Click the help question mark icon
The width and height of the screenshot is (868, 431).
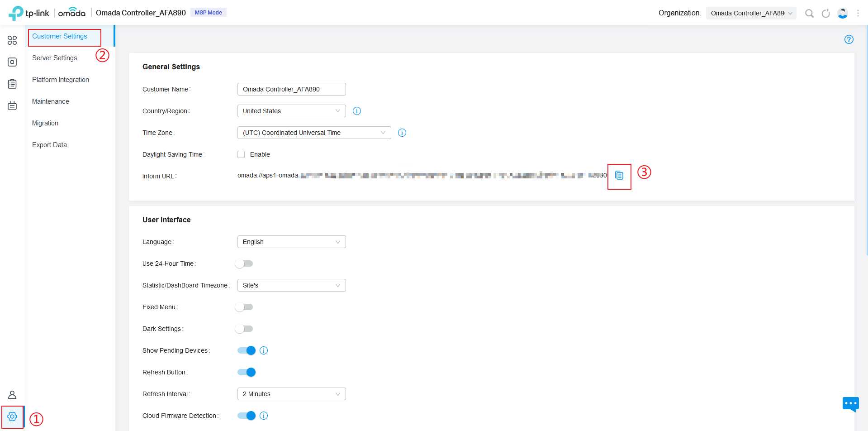pos(849,39)
